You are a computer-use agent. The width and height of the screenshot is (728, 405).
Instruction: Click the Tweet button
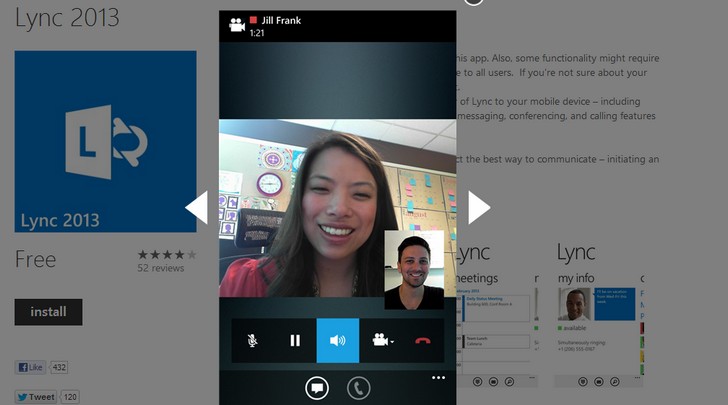36,397
